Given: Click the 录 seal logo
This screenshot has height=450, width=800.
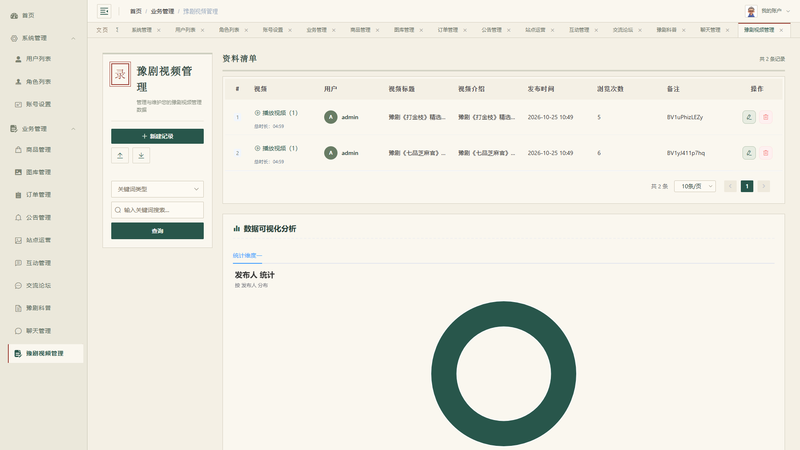Looking at the screenshot, I should click(x=120, y=74).
